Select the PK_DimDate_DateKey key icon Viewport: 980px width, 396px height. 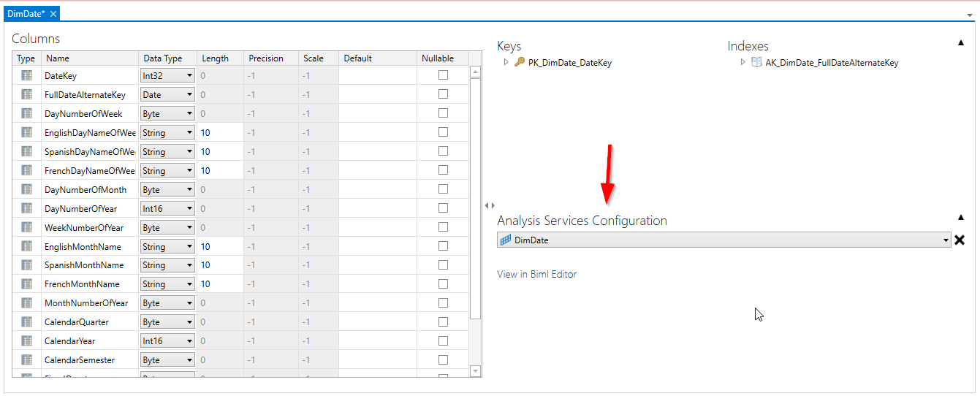point(520,63)
